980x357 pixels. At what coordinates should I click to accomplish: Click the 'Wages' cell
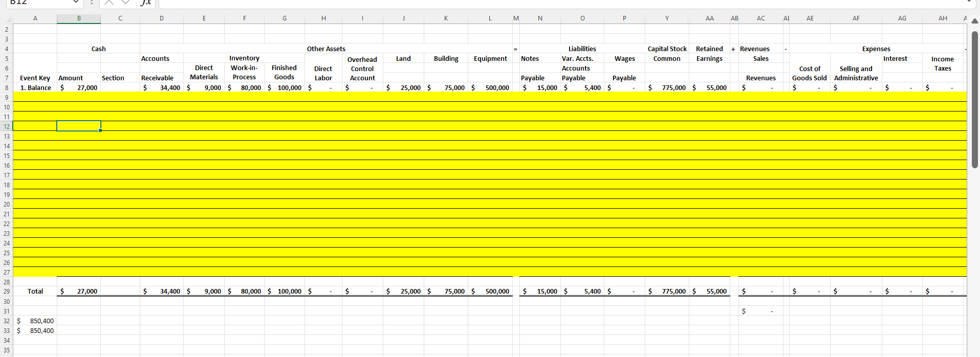(624, 58)
